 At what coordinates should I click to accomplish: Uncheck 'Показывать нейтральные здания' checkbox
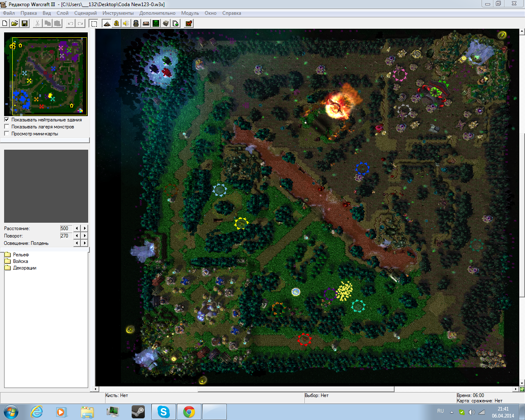[7, 120]
